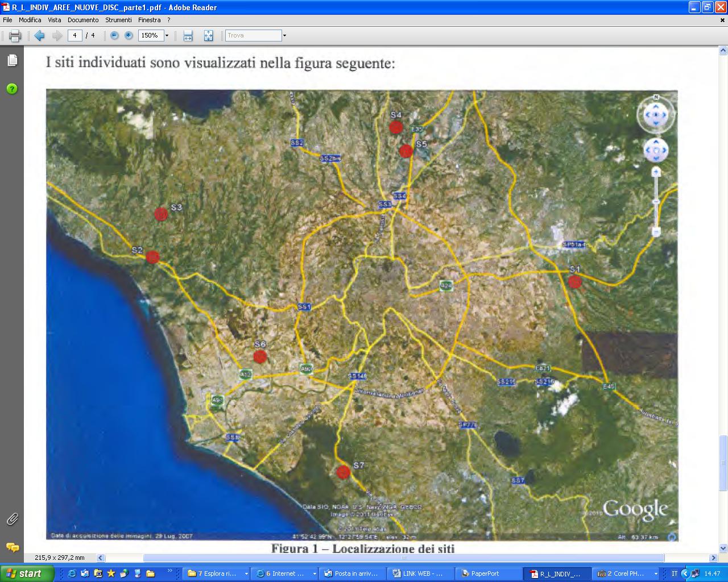
Task: Click the map zoom slider
Action: [656, 202]
